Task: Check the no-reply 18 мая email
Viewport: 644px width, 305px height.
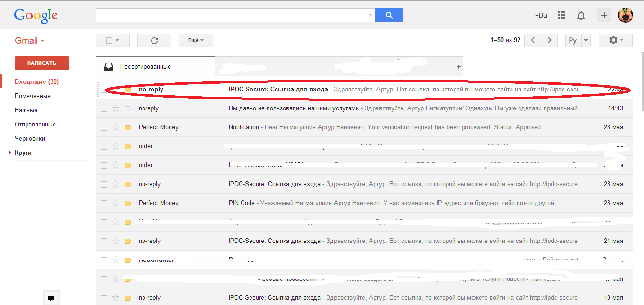Action: [104, 298]
